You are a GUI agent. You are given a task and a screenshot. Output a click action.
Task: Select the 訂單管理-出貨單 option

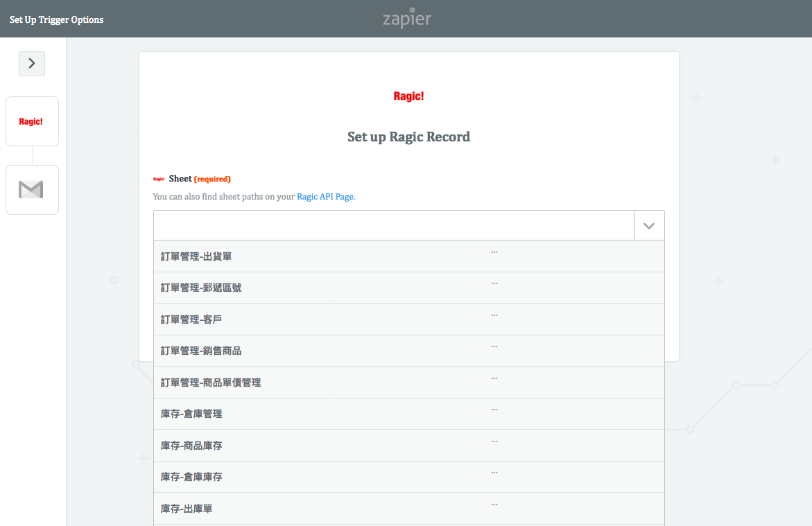click(x=409, y=256)
